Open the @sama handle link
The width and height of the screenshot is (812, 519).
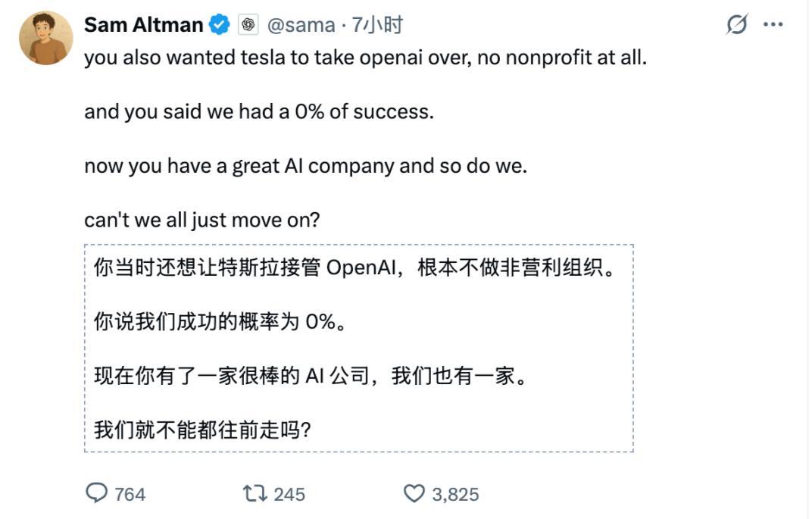click(301, 25)
